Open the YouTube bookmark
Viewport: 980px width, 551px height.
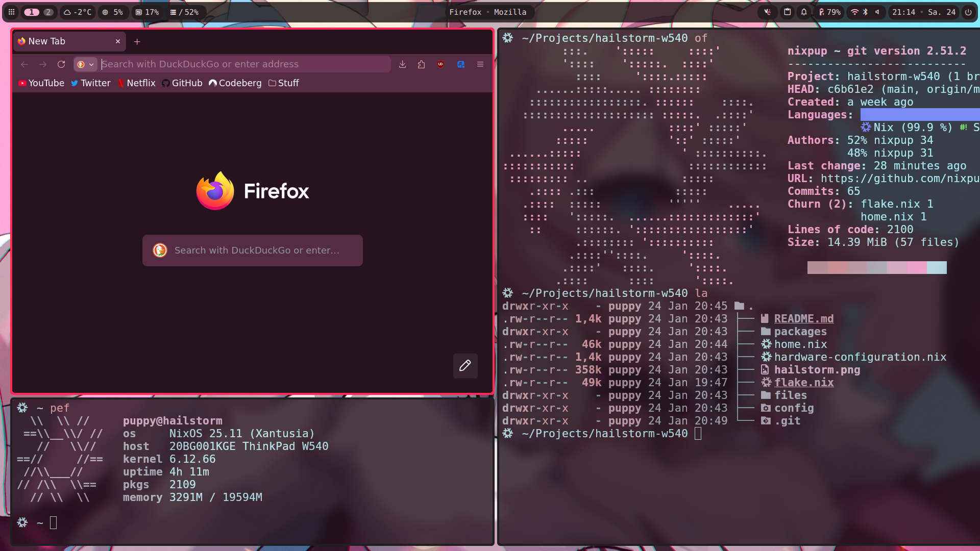41,83
